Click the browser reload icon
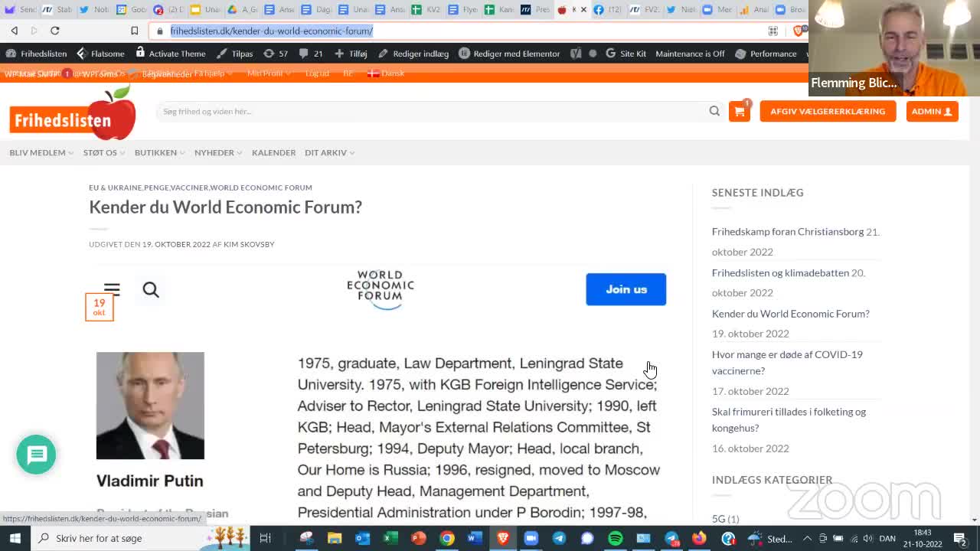 pyautogui.click(x=54, y=31)
